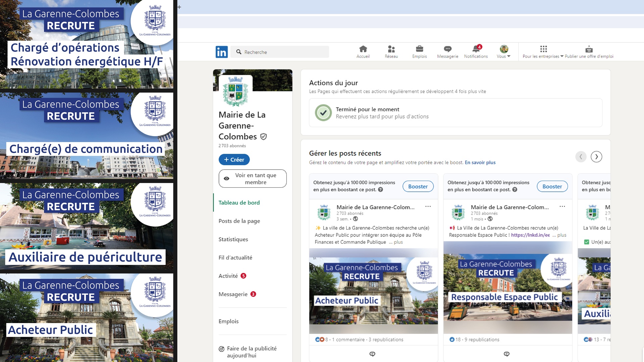
Task: Open three-dot menu on Acheteur Public post
Action: [428, 206]
